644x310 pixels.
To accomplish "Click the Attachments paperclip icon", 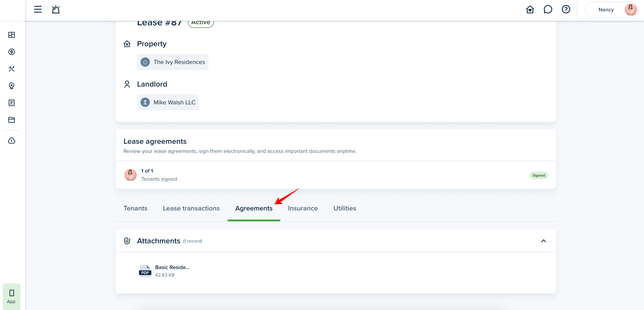I will [127, 241].
